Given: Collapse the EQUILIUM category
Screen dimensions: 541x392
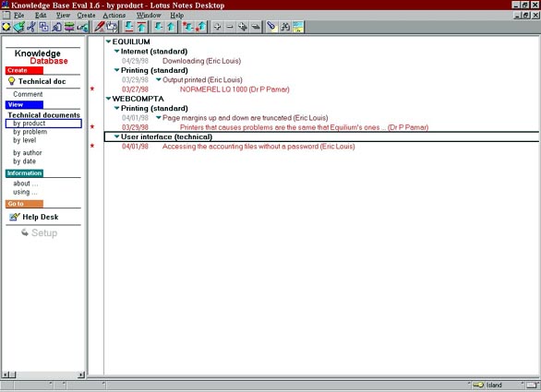Looking at the screenshot, I should (x=108, y=42).
